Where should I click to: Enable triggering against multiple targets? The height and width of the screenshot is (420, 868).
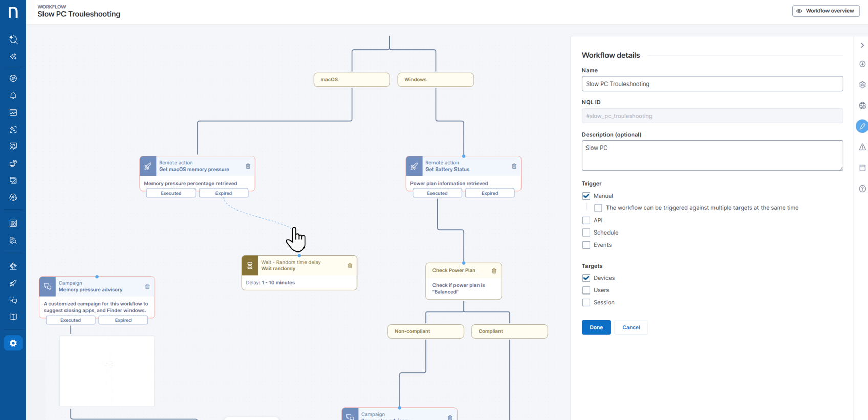[598, 208]
